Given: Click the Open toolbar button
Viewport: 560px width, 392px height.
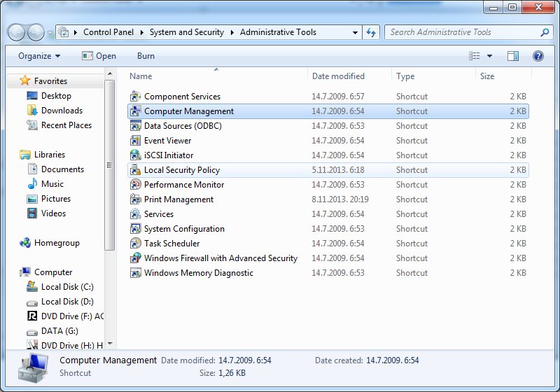Looking at the screenshot, I should pos(99,56).
